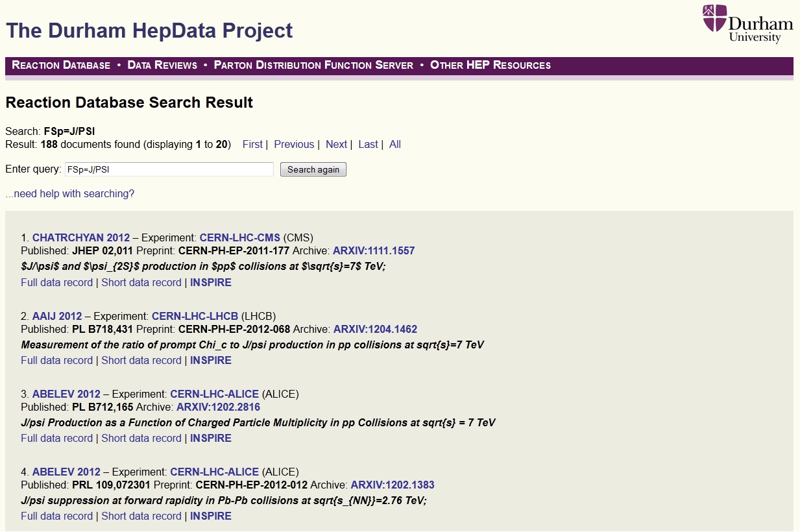Show All search results
Image resolution: width=800 pixels, height=532 pixels.
[394, 145]
